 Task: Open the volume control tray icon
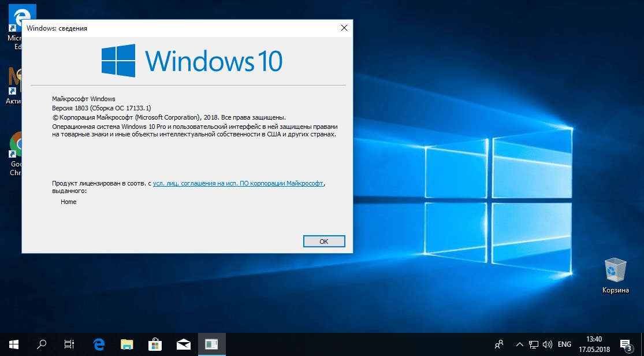click(547, 344)
